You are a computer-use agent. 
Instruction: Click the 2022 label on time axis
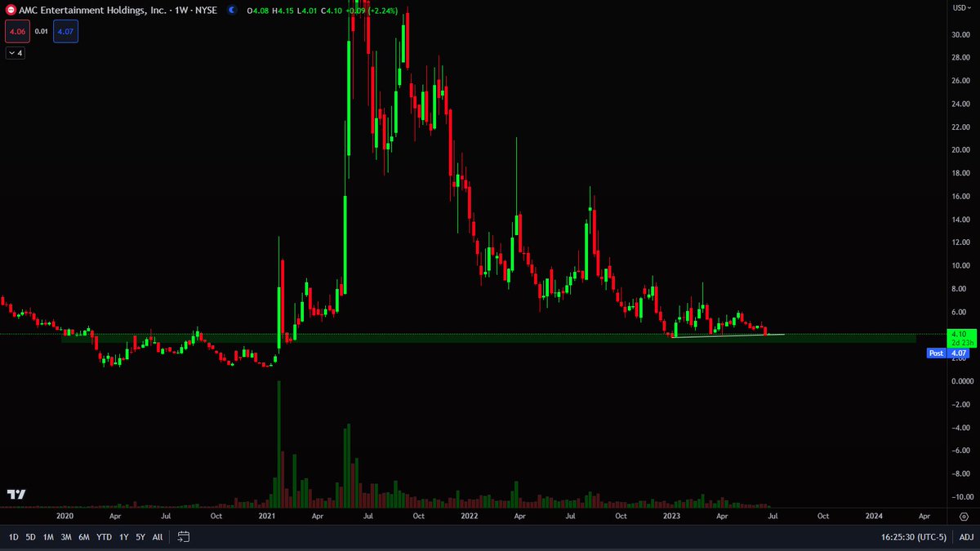[x=469, y=516]
